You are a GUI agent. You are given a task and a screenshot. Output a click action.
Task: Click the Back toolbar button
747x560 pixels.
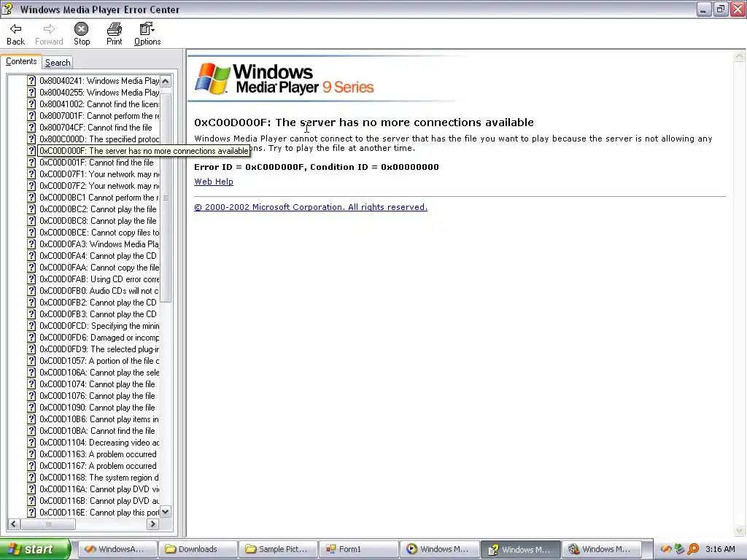coord(16,34)
